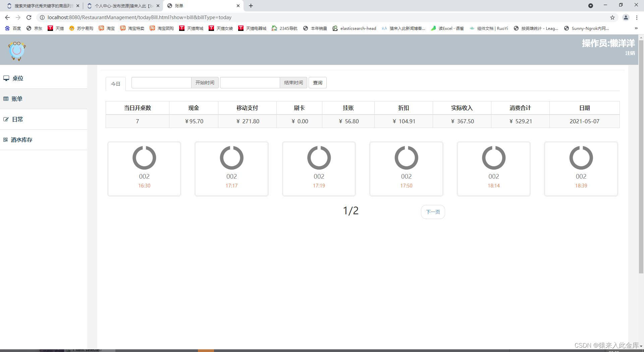
Task: Open the 天猫 bookmark
Action: coord(56,28)
